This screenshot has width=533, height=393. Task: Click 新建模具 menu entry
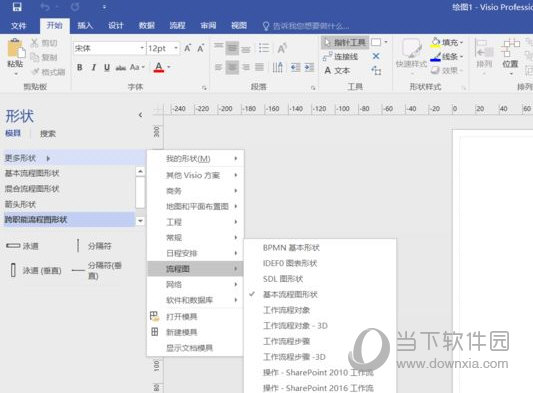point(195,332)
